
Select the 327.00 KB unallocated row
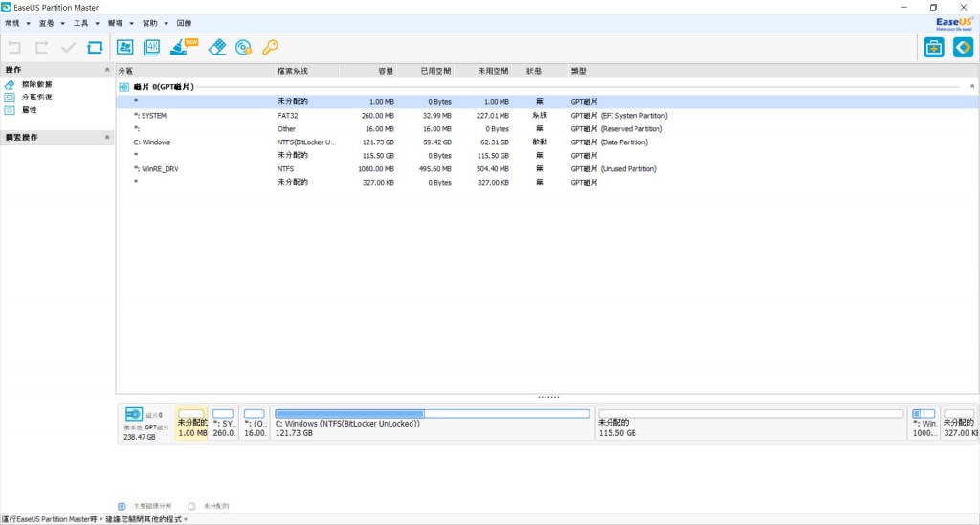tap(546, 183)
